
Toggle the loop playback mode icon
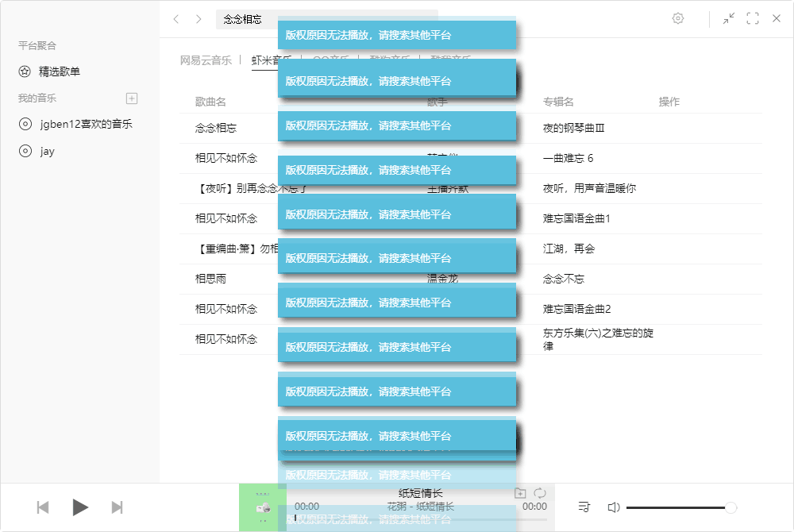pos(540,493)
